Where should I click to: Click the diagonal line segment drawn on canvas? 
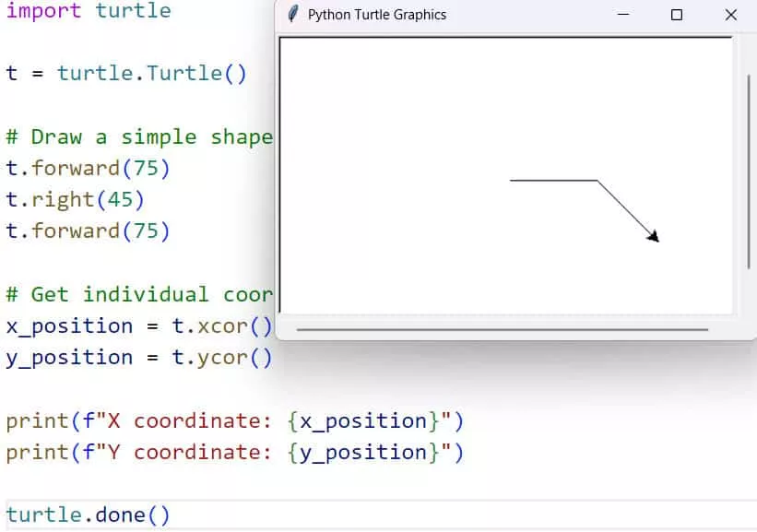(625, 208)
